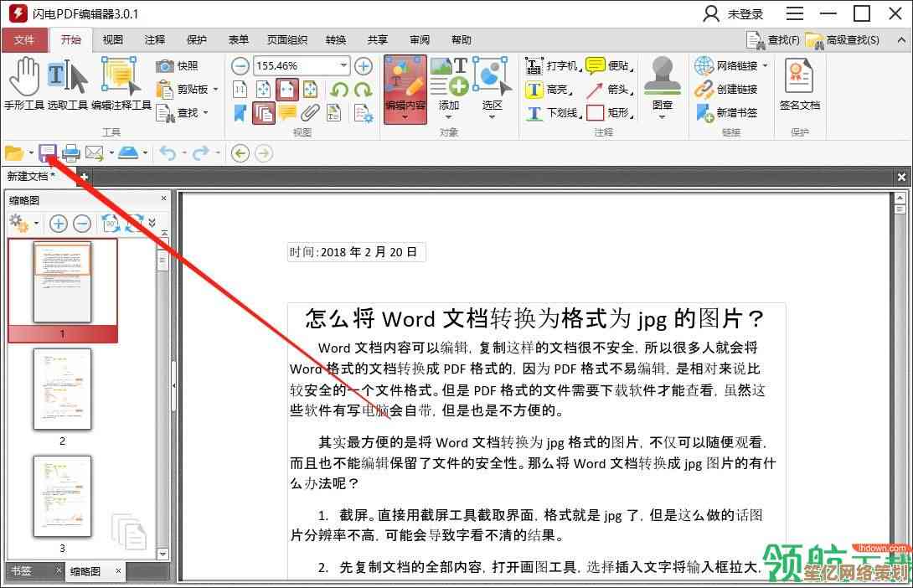Expand the 剪贴板 clipboard dropdown arrow
Viewport: 913px width, 588px height.
(215, 90)
